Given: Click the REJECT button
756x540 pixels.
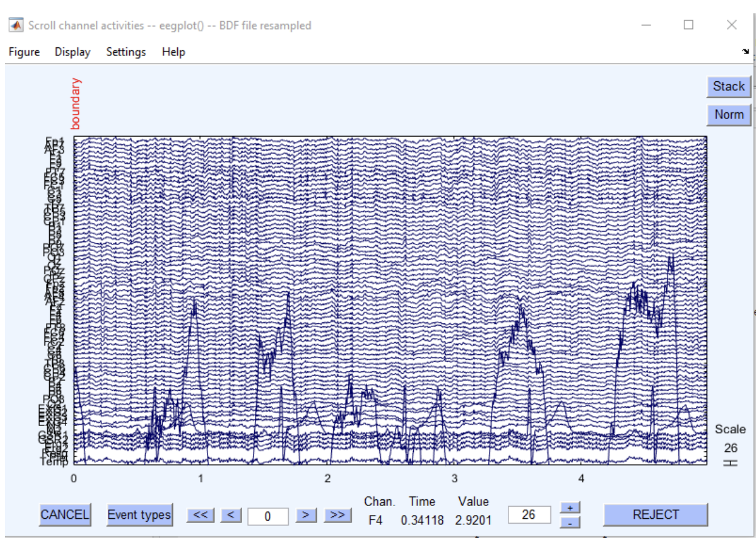Looking at the screenshot, I should tap(655, 515).
